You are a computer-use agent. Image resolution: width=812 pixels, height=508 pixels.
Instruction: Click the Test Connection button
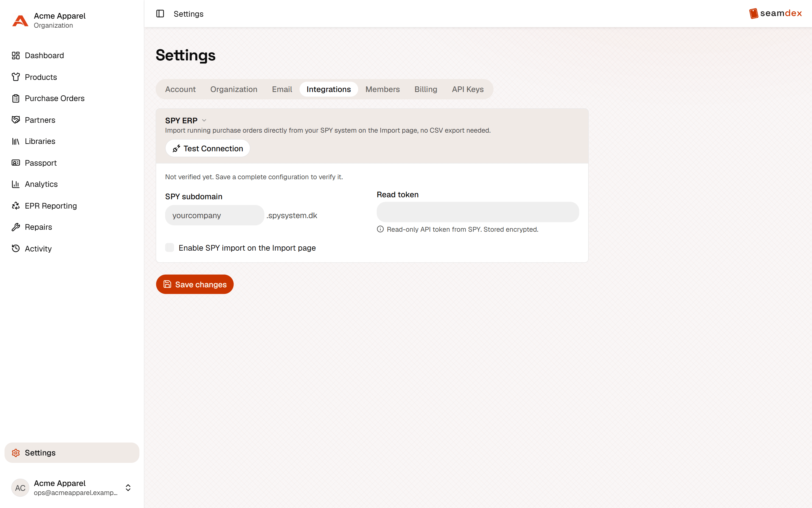tap(208, 148)
